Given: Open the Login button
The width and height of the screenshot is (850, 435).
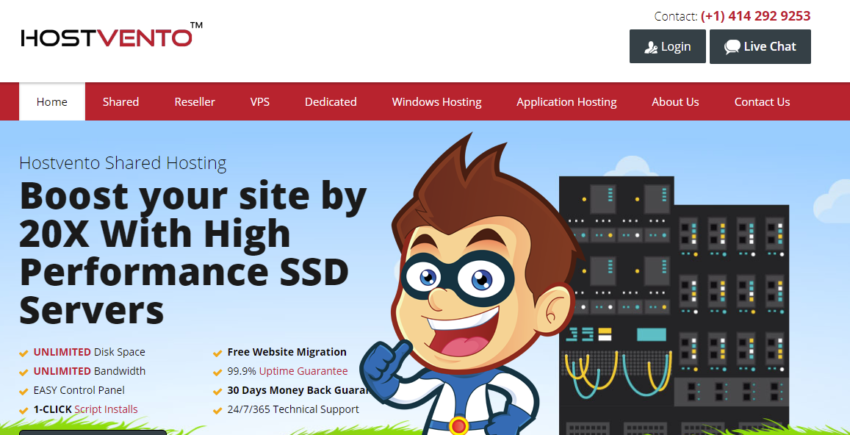Looking at the screenshot, I should point(667,47).
